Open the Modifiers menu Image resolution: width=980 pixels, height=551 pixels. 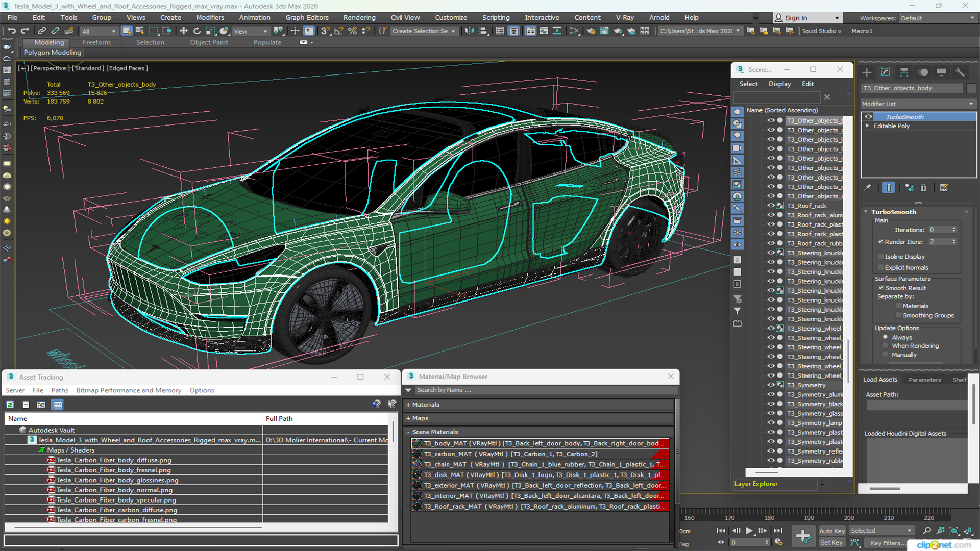coord(210,17)
